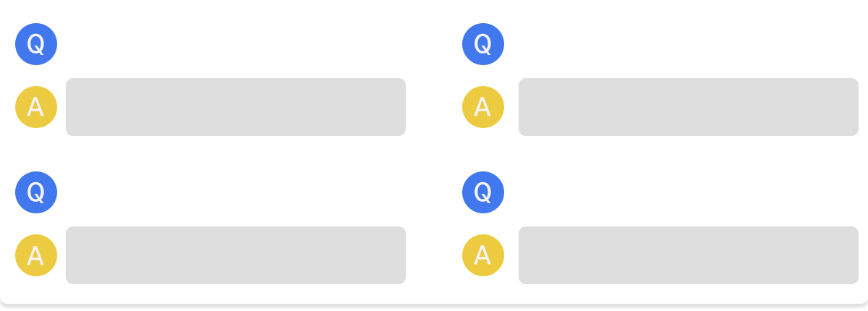Click the top-left blue Q icon

[36, 44]
